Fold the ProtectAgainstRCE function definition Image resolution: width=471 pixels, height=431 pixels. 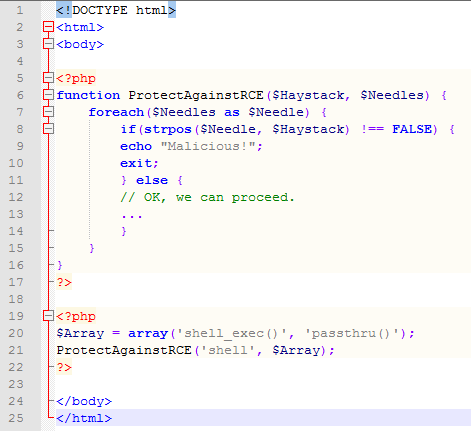tap(48, 95)
